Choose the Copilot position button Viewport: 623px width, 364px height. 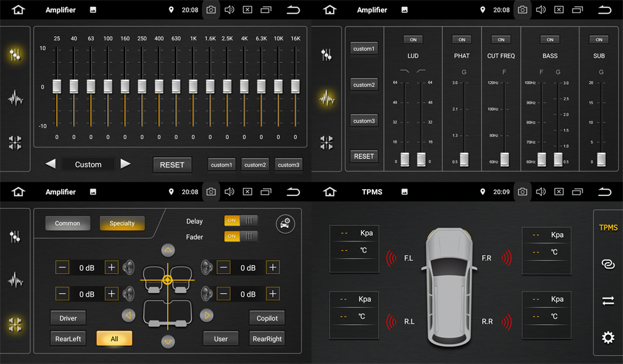[267, 318]
